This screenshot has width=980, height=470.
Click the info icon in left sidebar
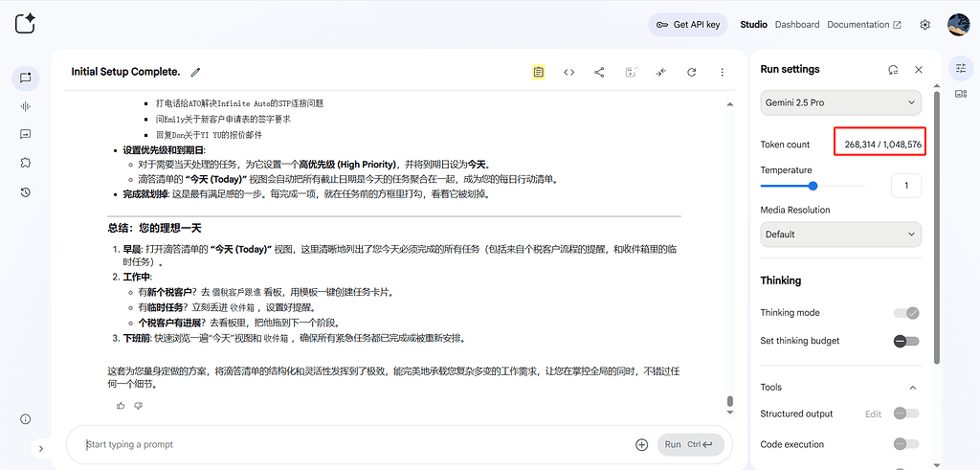[x=26, y=419]
